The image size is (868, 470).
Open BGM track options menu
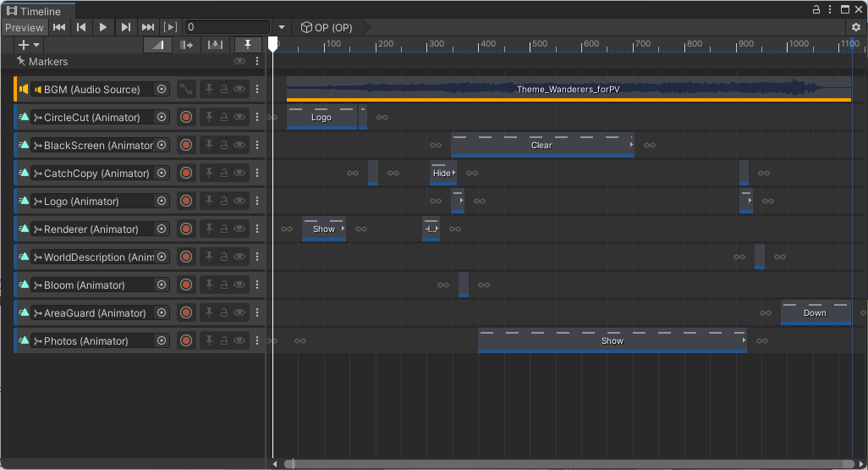tap(257, 89)
